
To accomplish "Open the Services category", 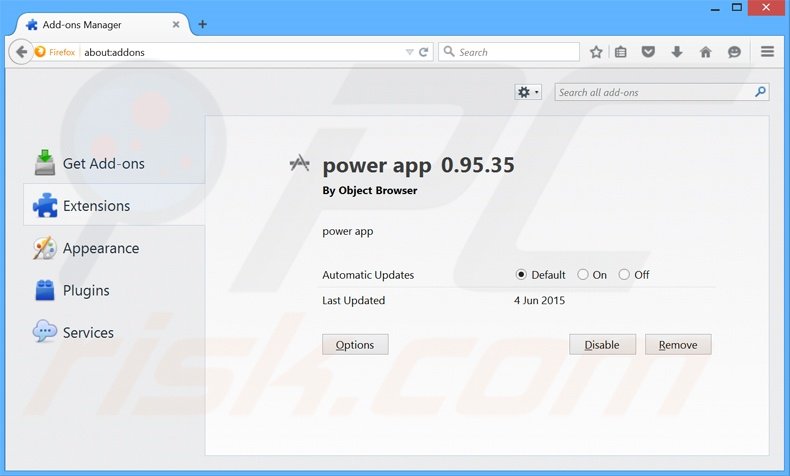I will pos(114,332).
